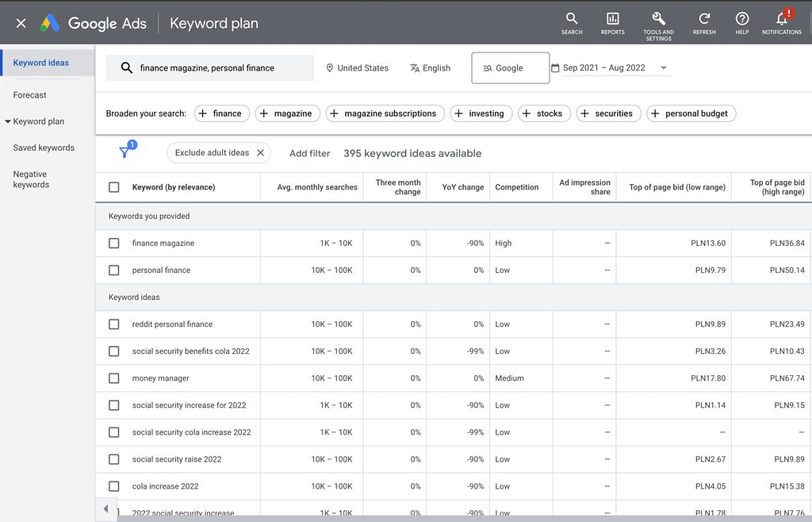Click the English language icon

point(415,68)
